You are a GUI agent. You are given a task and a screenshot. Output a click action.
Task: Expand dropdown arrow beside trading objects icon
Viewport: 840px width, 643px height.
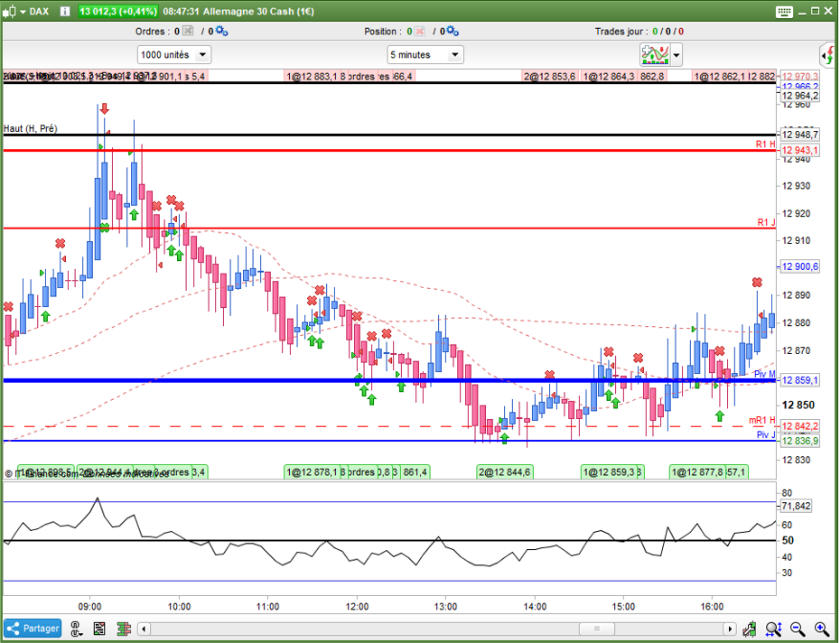coord(677,55)
